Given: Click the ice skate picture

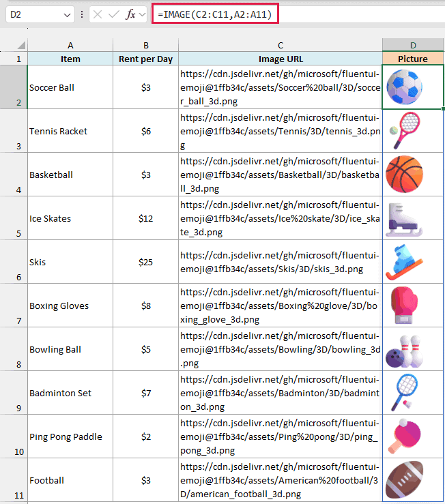Looking at the screenshot, I should pyautogui.click(x=404, y=219).
